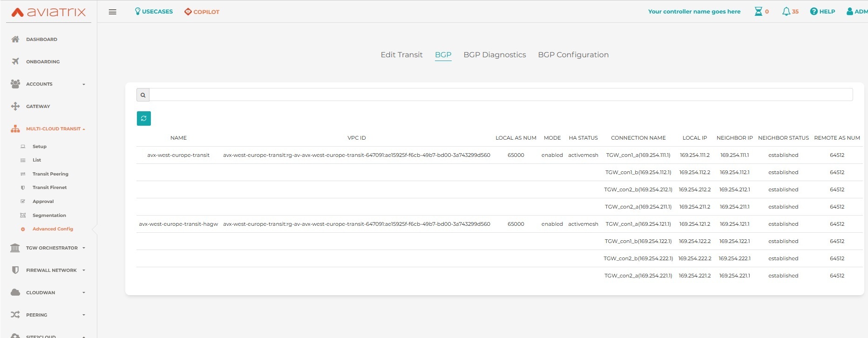This screenshot has width=868, height=338.
Task: Click the Accounts people icon
Action: click(15, 84)
